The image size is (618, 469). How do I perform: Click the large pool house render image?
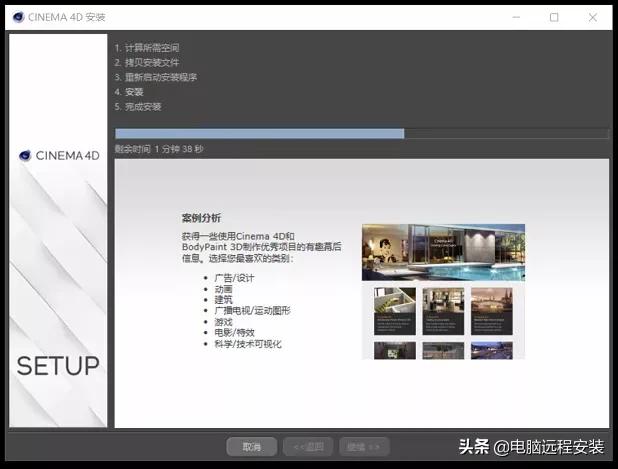coord(443,252)
